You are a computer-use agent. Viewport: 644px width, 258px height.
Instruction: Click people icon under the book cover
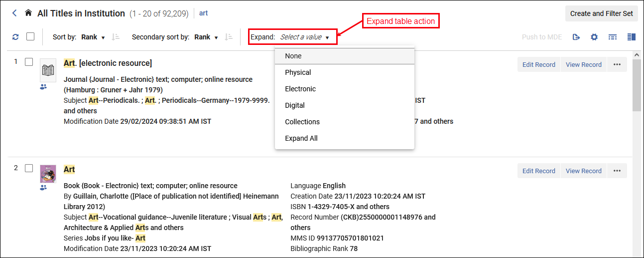pyautogui.click(x=43, y=188)
